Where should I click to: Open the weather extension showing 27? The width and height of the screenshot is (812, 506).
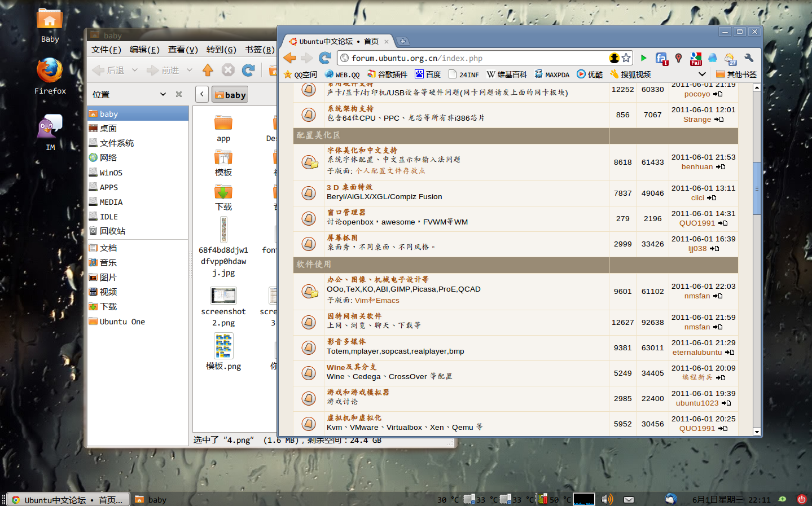(731, 59)
